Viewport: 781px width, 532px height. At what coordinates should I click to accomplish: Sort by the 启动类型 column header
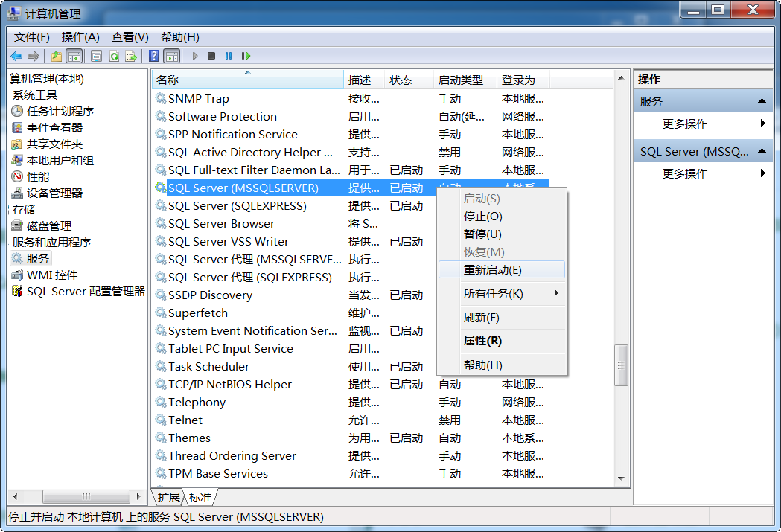[x=465, y=80]
